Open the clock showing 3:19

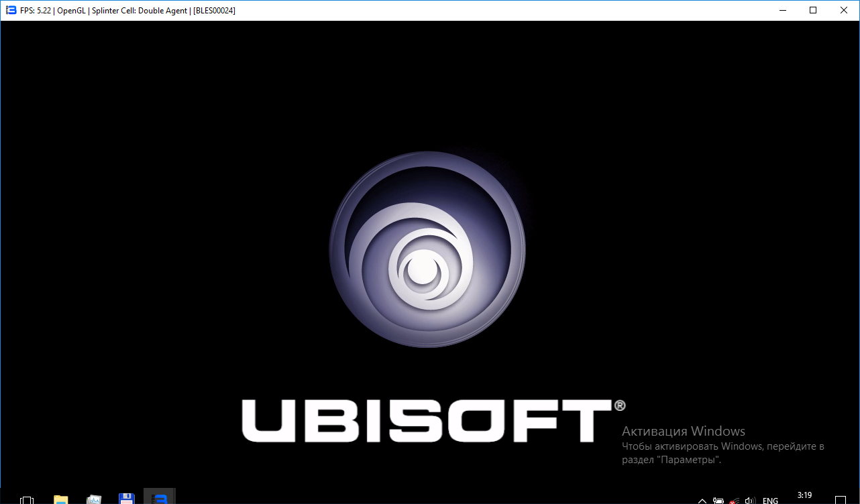804,496
